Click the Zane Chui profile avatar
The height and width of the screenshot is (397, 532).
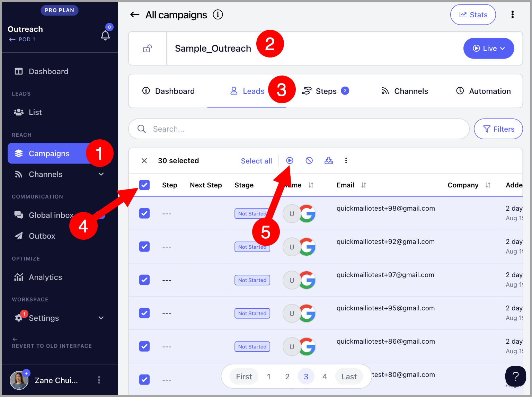(x=19, y=380)
